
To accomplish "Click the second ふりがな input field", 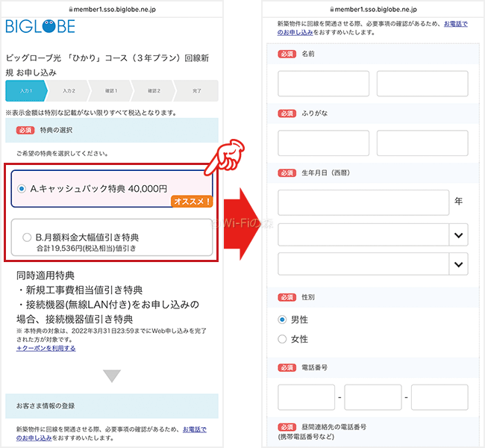I will click(x=422, y=143).
